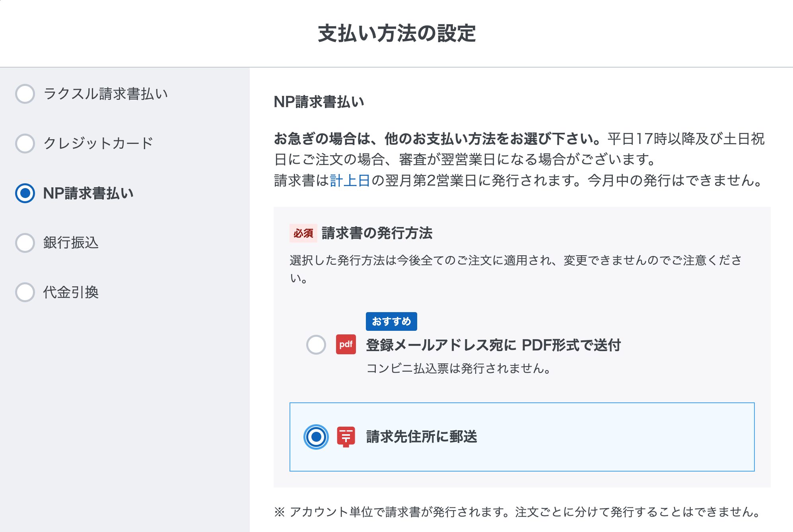Click コンビニ払込票は発行されません note
793x532 pixels.
(459, 368)
